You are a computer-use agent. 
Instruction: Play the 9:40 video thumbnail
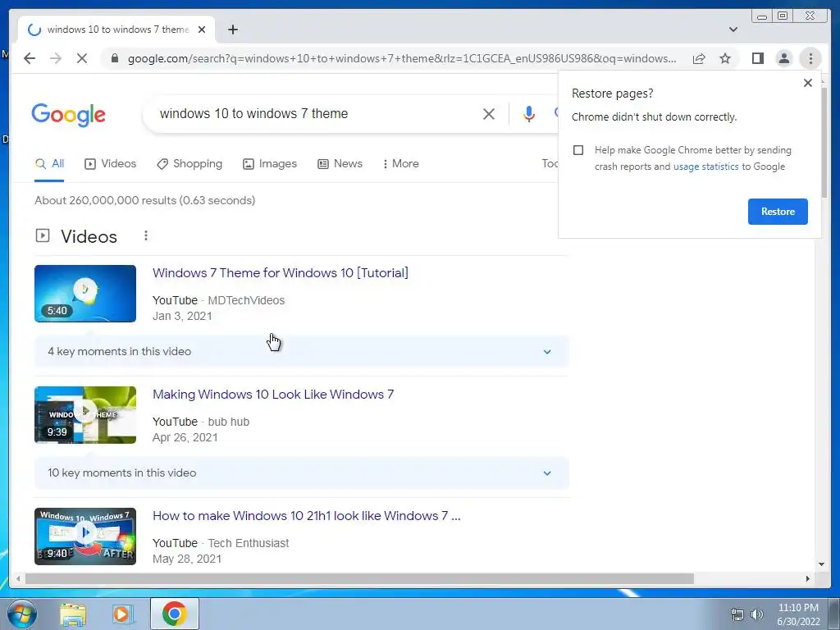[85, 536]
